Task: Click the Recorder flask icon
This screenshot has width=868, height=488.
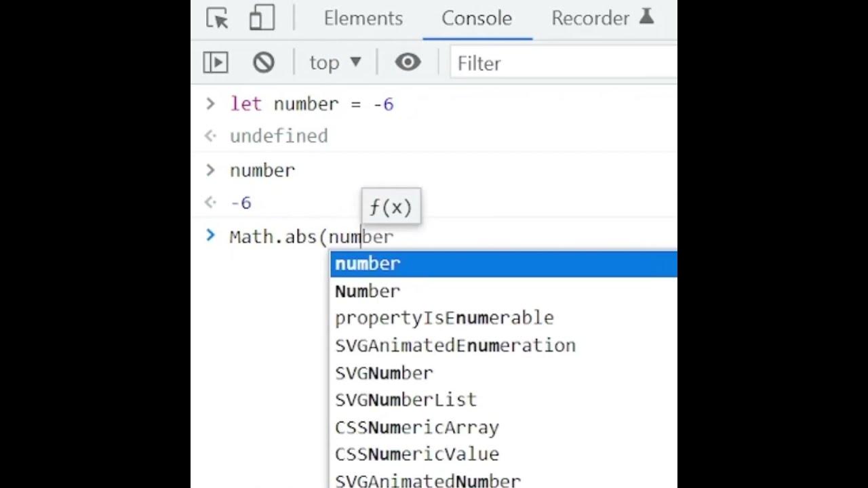Action: (646, 18)
